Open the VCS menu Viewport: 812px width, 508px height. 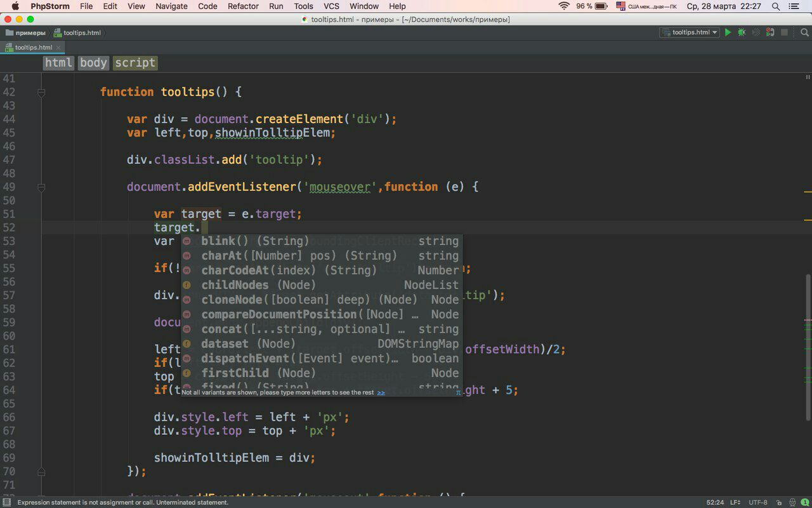332,6
